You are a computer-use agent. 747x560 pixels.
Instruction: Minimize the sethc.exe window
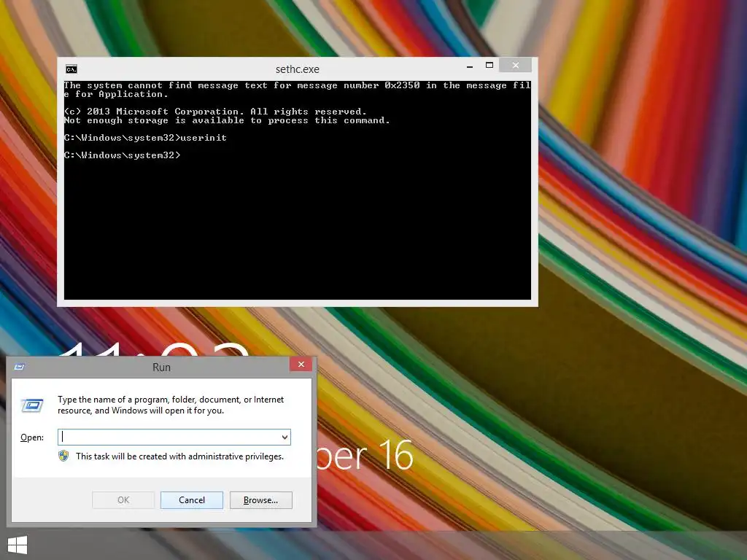pyautogui.click(x=470, y=66)
